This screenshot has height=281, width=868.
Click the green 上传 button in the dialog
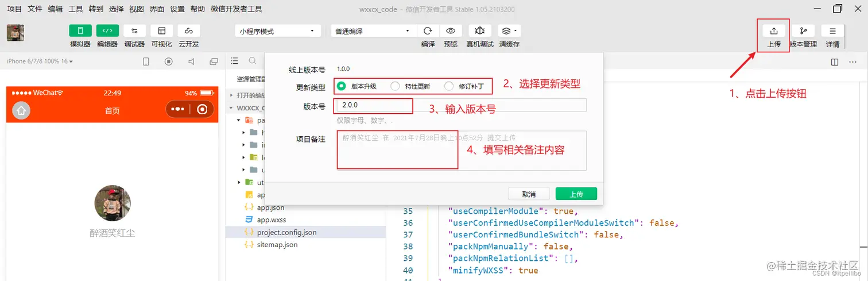(576, 194)
